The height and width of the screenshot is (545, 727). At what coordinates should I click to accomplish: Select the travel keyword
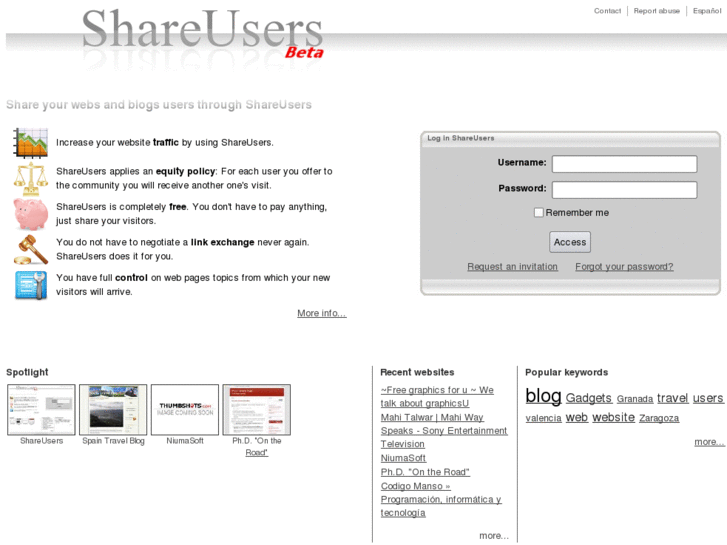tap(672, 398)
